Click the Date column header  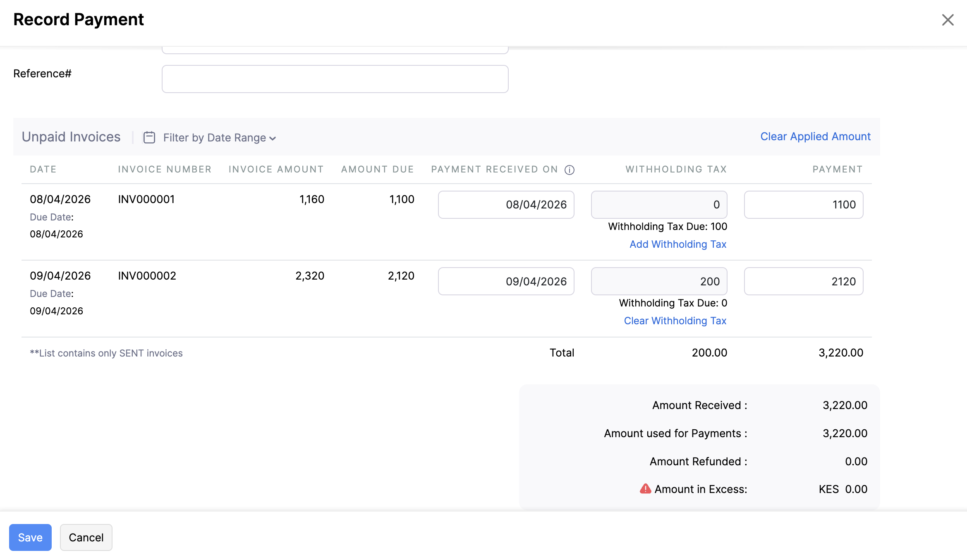click(x=43, y=170)
